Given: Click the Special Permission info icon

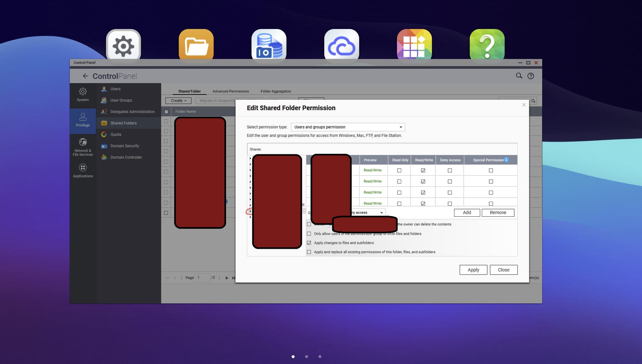Looking at the screenshot, I should [x=506, y=160].
